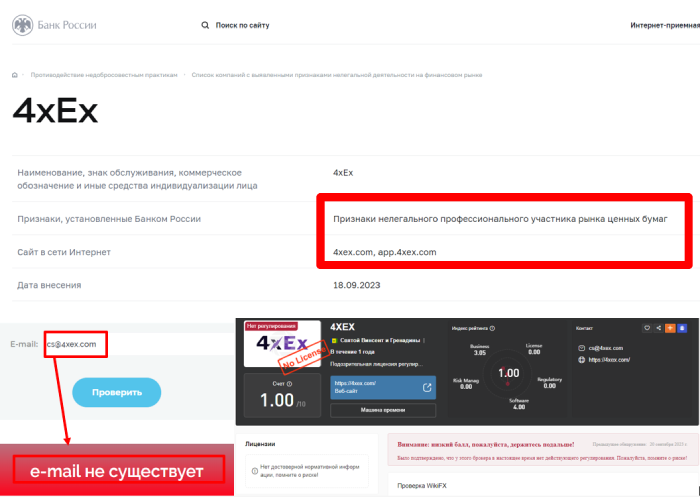700x497 pixels.
Task: Select the 4xex.com, app.4xex.com value
Action: click(384, 252)
